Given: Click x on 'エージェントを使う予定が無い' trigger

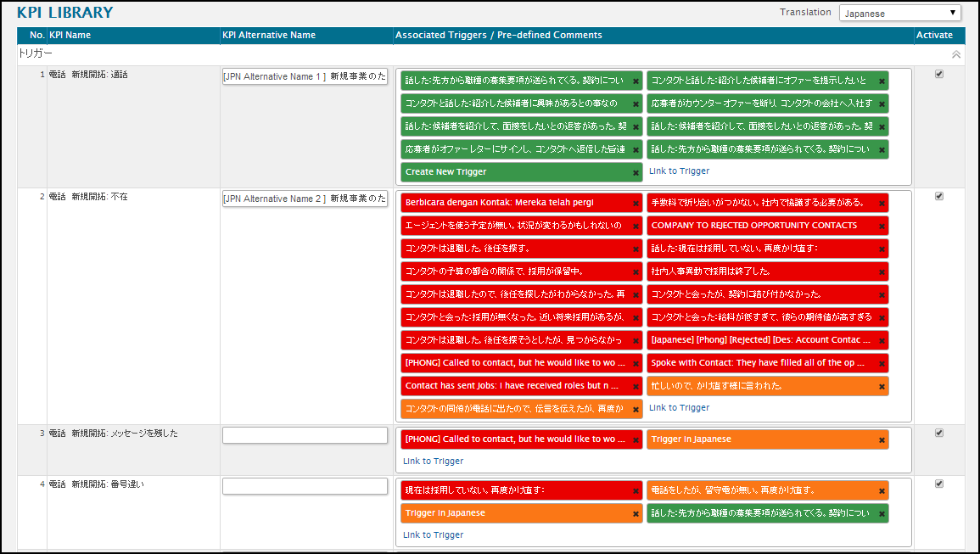Looking at the screenshot, I should (x=636, y=227).
